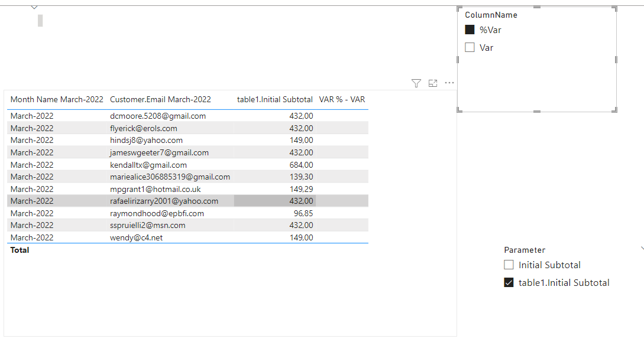Select jameswgeeter7@gmail.com cell

(x=159, y=152)
